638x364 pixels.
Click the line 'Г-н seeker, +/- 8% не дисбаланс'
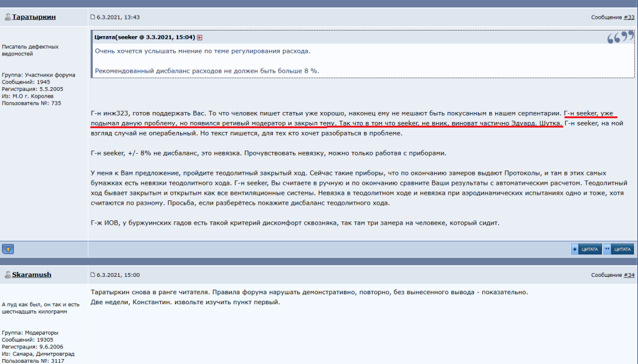tap(269, 153)
